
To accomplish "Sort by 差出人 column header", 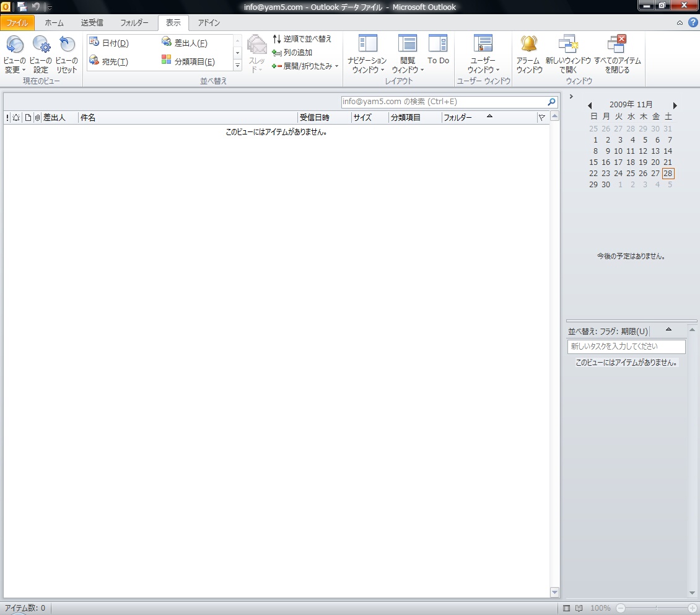I will pyautogui.click(x=59, y=117).
